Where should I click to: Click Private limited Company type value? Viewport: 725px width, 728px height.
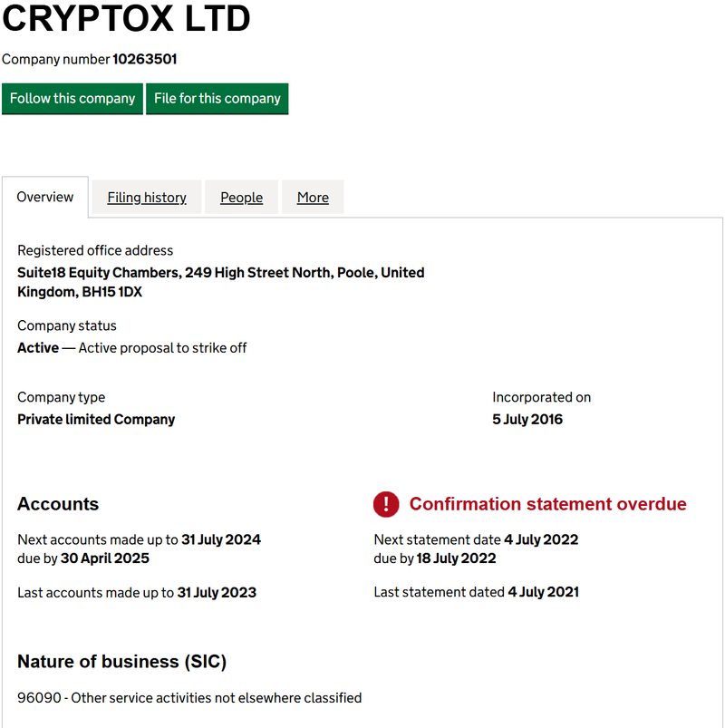[x=96, y=419]
